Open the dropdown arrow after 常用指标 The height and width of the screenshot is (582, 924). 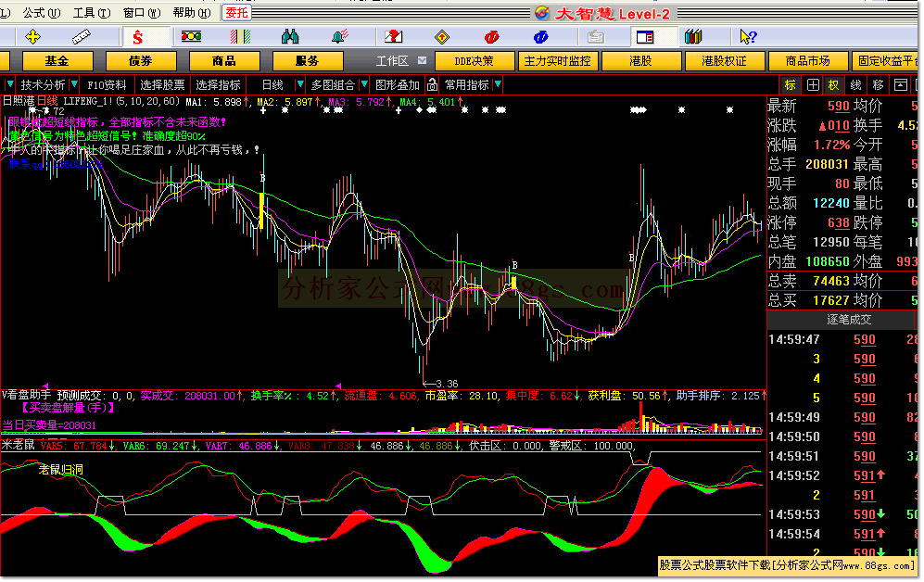(x=498, y=85)
